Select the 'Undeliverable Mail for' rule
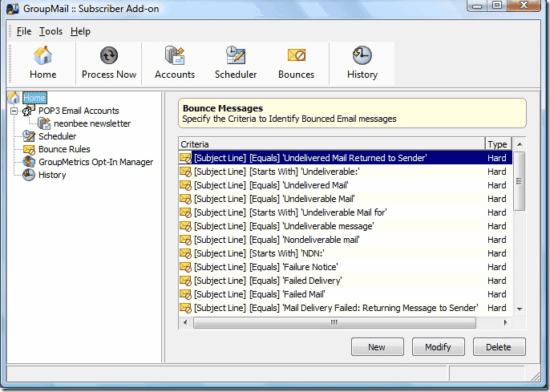 345,212
